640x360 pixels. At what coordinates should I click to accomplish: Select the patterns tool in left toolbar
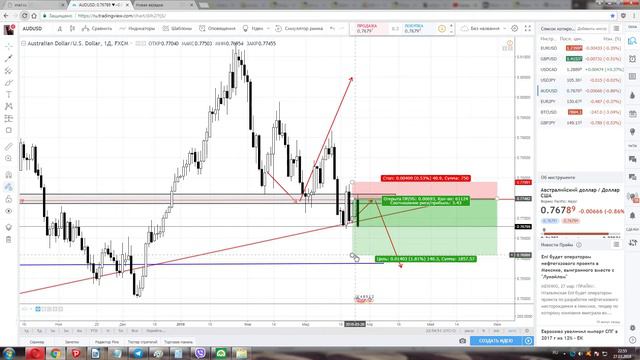click(9, 107)
